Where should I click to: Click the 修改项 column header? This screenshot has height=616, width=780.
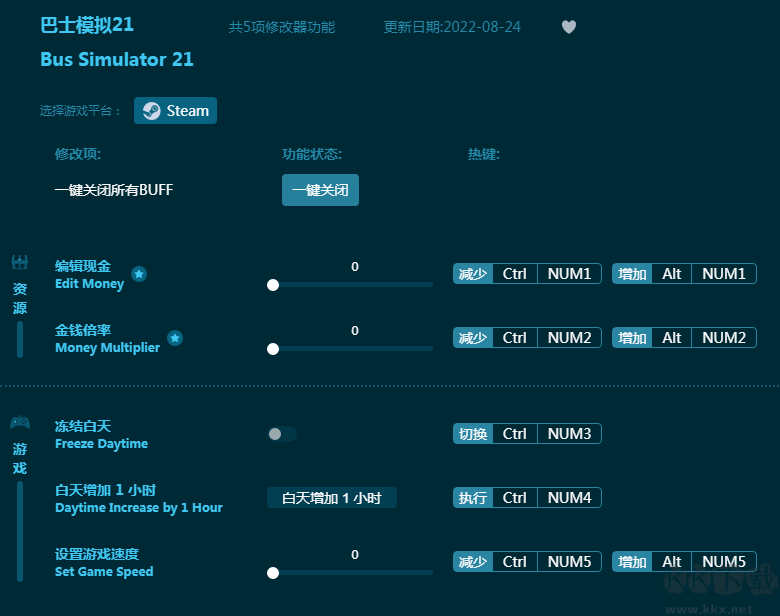click(78, 154)
